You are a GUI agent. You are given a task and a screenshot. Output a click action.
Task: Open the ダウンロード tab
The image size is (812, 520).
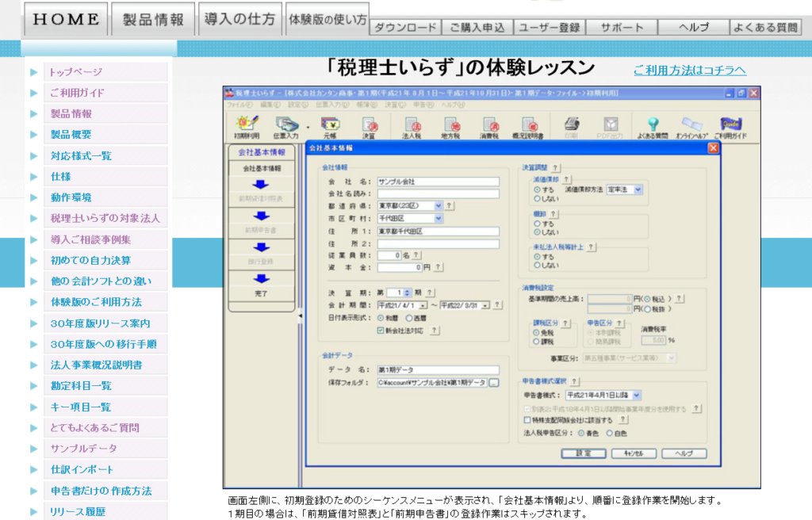(x=405, y=28)
